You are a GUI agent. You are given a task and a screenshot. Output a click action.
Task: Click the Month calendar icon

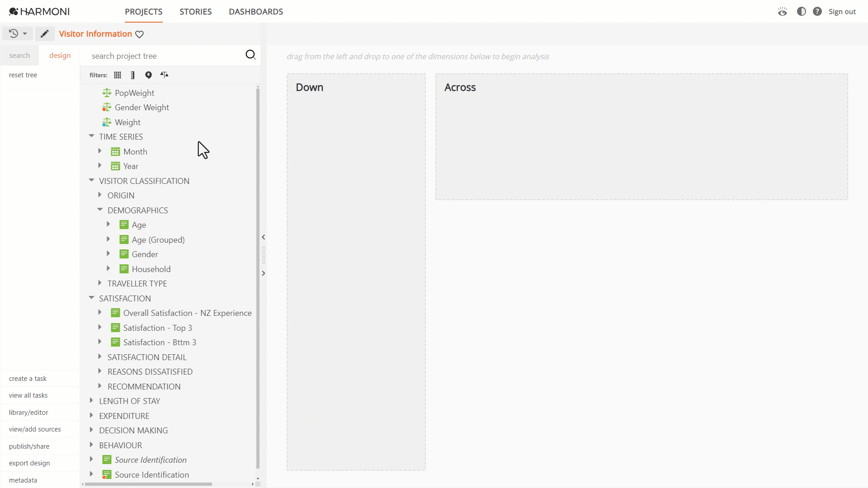(x=115, y=151)
